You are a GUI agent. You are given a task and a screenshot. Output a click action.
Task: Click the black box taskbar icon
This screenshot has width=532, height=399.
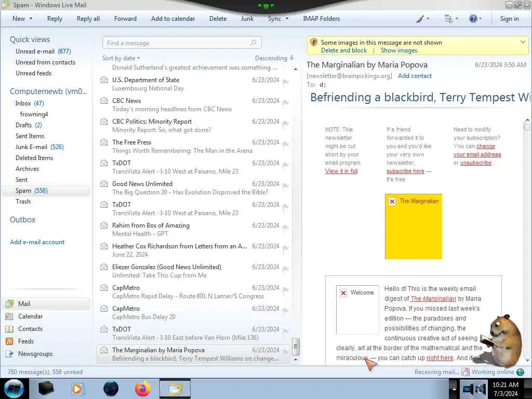click(x=46, y=389)
